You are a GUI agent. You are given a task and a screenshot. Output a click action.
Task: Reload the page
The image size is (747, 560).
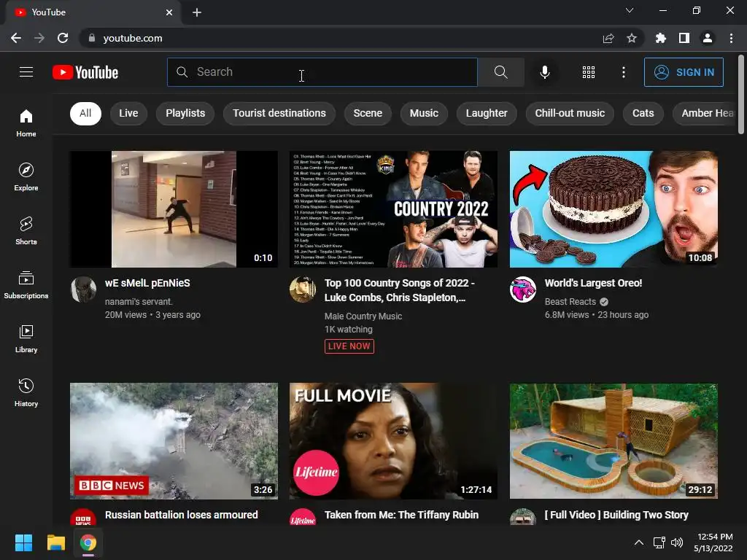click(63, 38)
